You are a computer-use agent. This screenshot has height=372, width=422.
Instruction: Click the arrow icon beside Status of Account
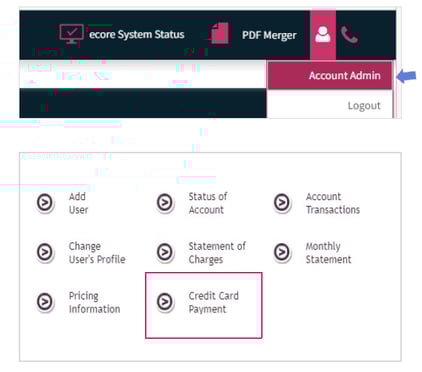pyautogui.click(x=165, y=202)
